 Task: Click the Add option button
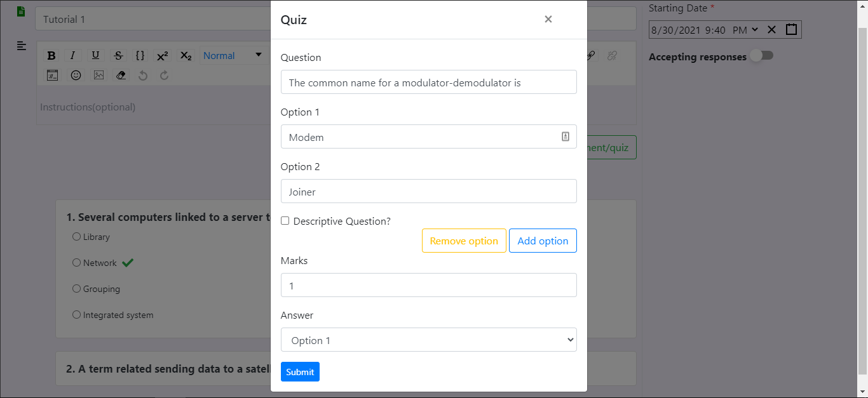point(543,241)
